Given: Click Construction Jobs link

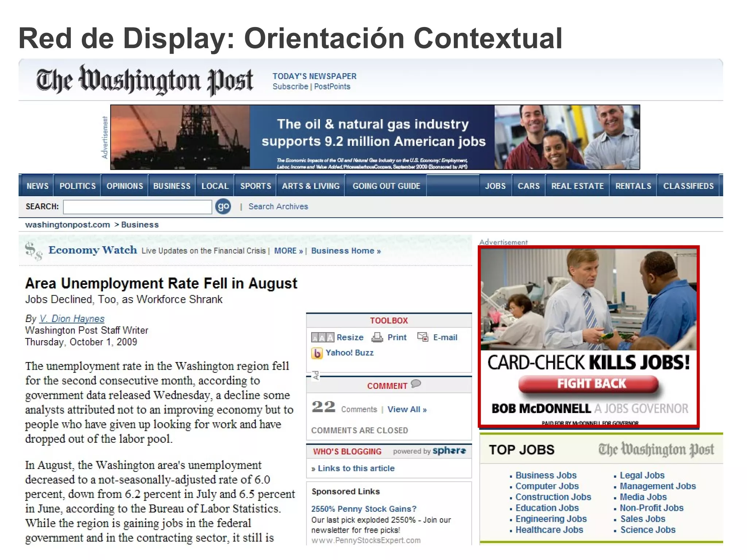Looking at the screenshot, I should point(553,497).
